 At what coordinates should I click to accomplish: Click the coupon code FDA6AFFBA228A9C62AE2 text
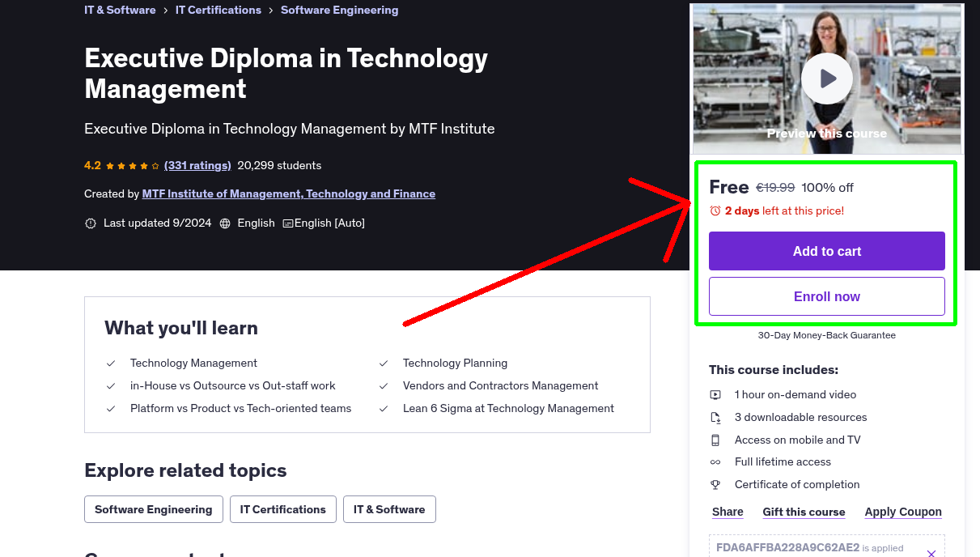coord(787,548)
